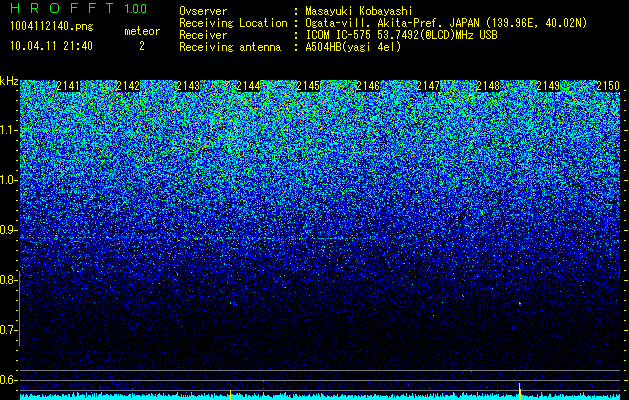Screen dimensions: 629x400
Task: Click the yellow level spike near 2149
Action: [x=520, y=391]
